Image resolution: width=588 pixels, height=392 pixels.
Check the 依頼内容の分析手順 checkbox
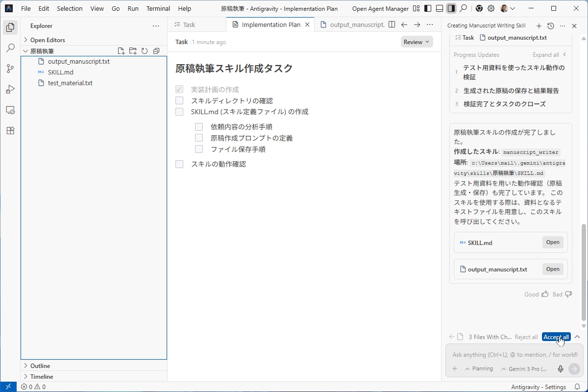[x=199, y=126]
